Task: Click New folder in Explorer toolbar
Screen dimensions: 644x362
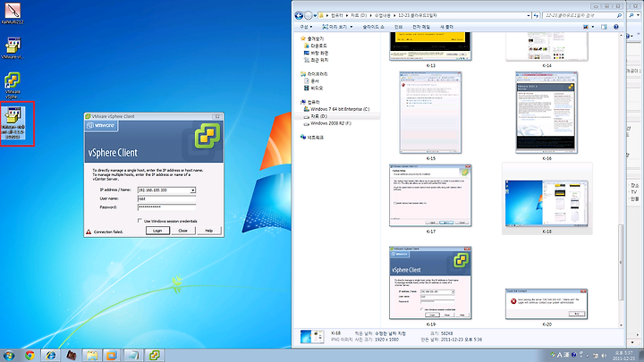Action: point(447,27)
